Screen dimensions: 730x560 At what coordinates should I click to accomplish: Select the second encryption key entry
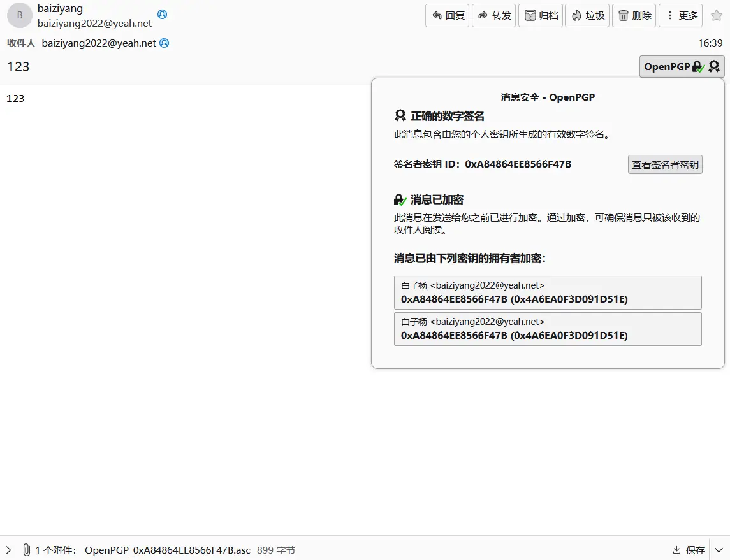[x=548, y=329]
